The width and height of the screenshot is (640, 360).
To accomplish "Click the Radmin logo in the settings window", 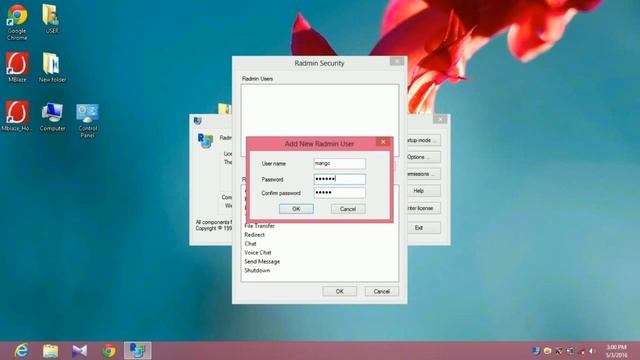I will pos(205,140).
